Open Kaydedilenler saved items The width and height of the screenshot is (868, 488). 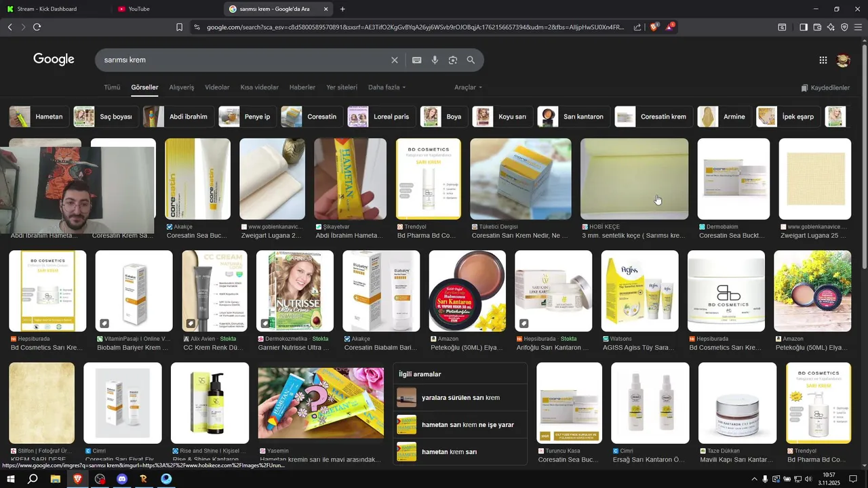(825, 88)
